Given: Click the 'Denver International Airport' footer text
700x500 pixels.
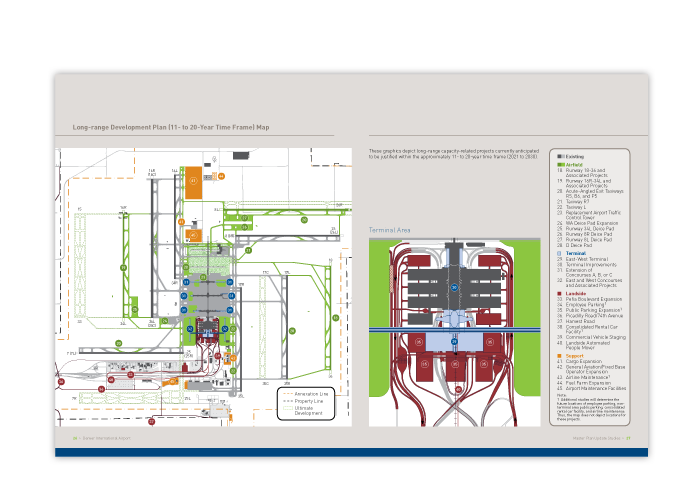Looking at the screenshot, I should tap(106, 438).
